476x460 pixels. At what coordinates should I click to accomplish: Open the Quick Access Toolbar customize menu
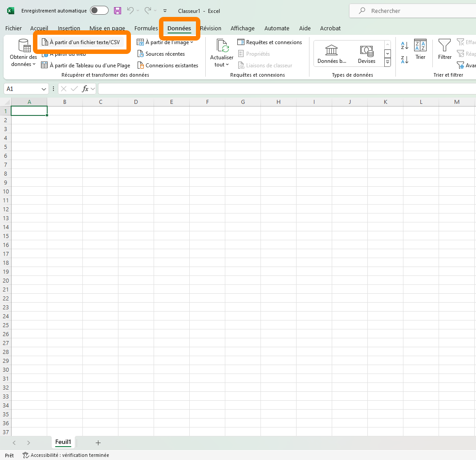pos(165,11)
